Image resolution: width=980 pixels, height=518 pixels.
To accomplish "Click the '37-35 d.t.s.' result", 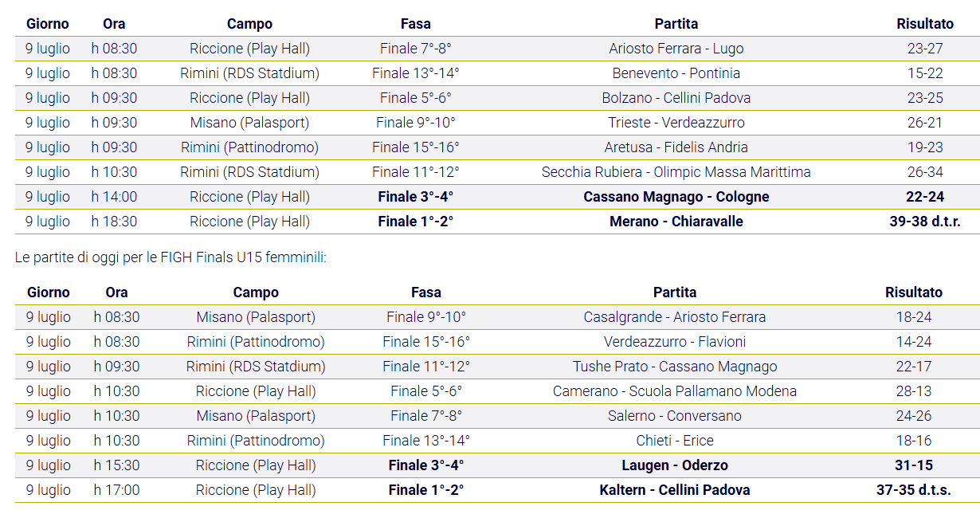I will (x=914, y=490).
